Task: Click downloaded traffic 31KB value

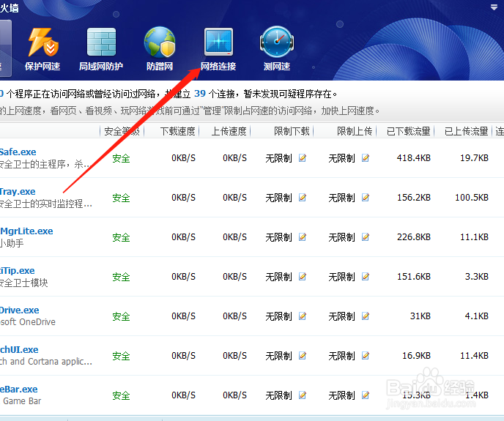Action: coord(420,316)
